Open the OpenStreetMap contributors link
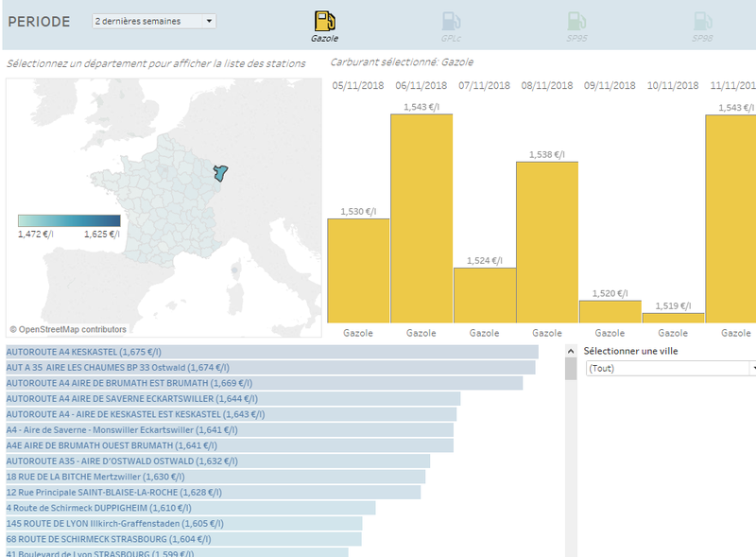The height and width of the screenshot is (557, 756). [68, 330]
